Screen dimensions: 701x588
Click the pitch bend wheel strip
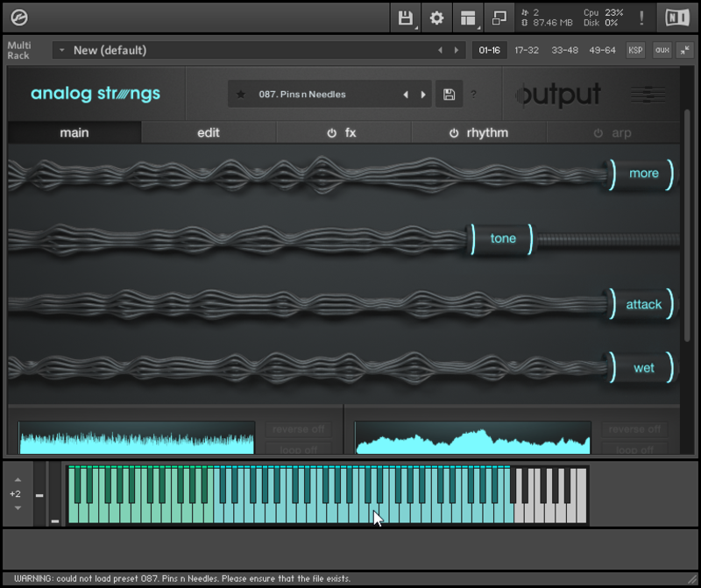coord(39,494)
